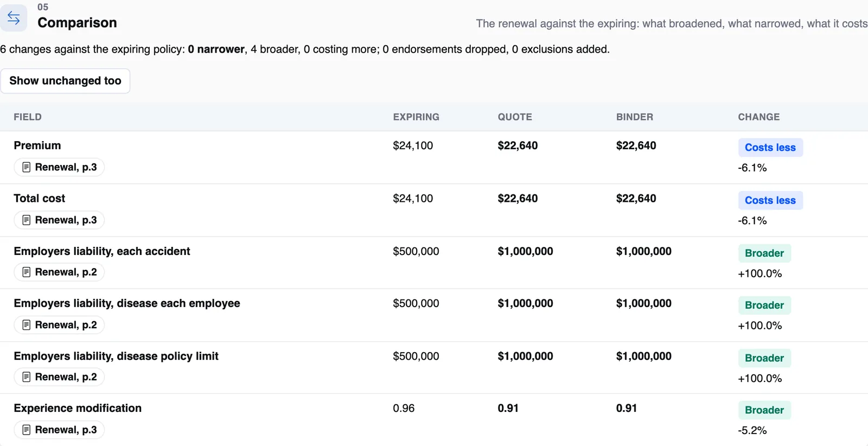Click the -5.2% change value
This screenshot has height=446, width=868.
click(752, 430)
